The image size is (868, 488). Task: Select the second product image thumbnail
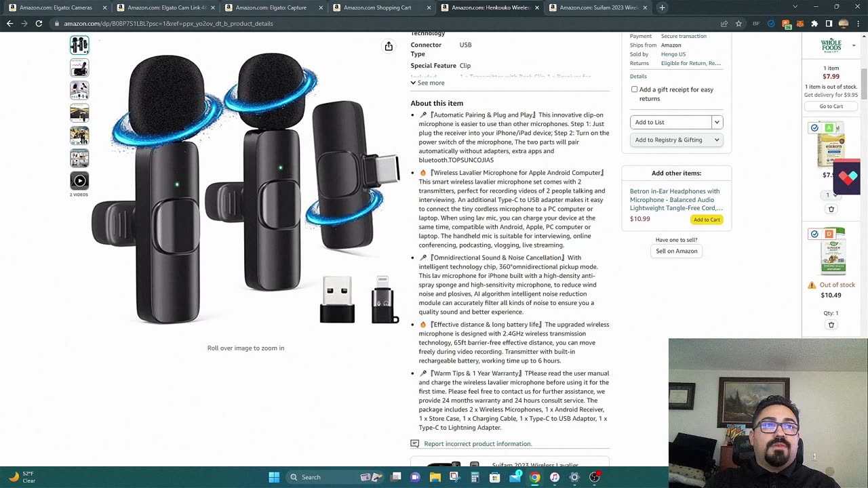pos(79,68)
